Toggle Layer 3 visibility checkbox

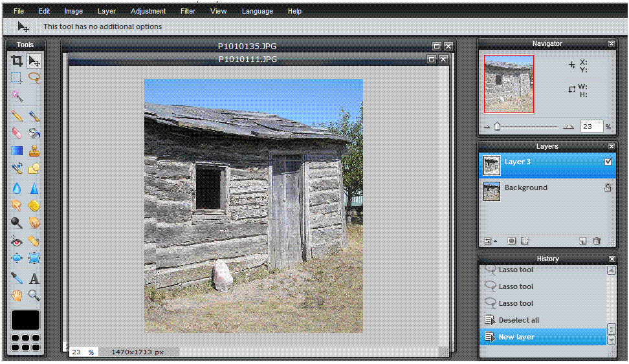coord(608,162)
